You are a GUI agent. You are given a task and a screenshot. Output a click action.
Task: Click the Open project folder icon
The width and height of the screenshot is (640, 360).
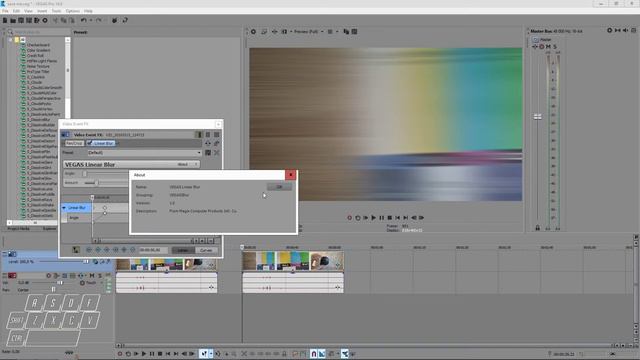13,20
